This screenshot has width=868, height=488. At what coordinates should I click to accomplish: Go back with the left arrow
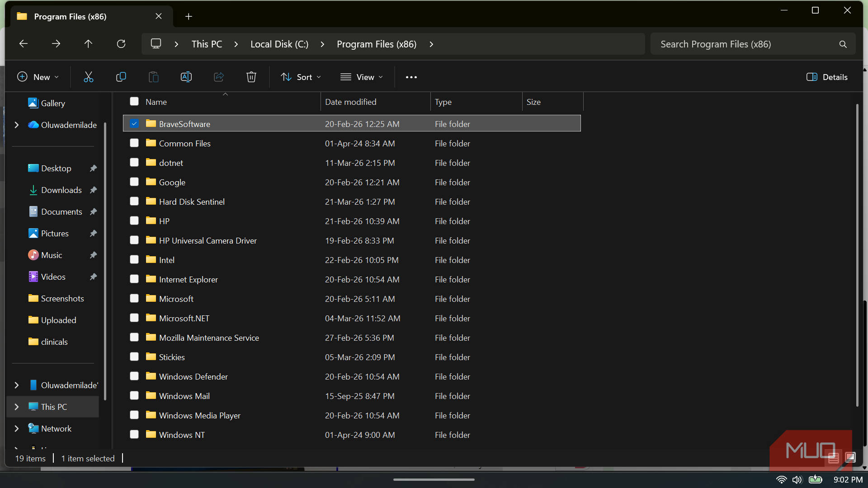24,44
